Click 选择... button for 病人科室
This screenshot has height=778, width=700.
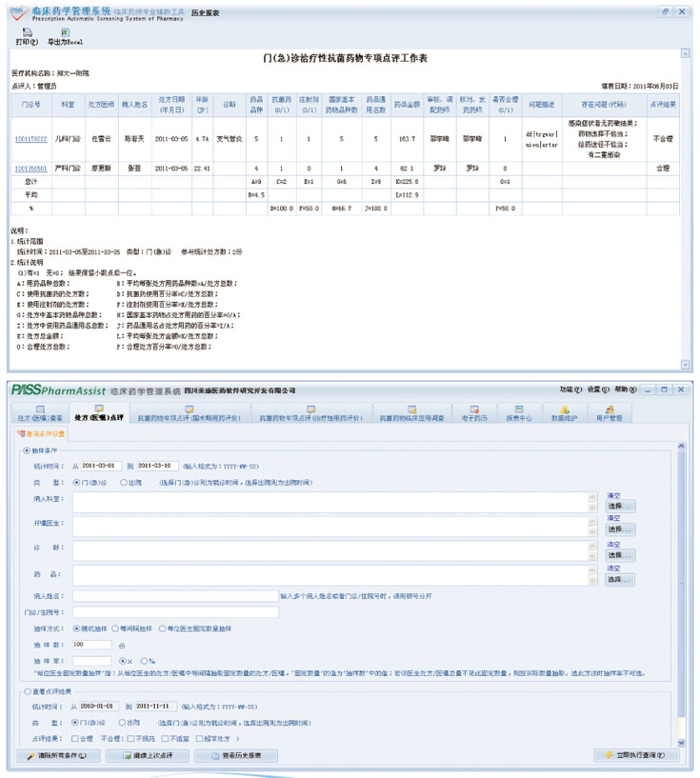[620, 506]
